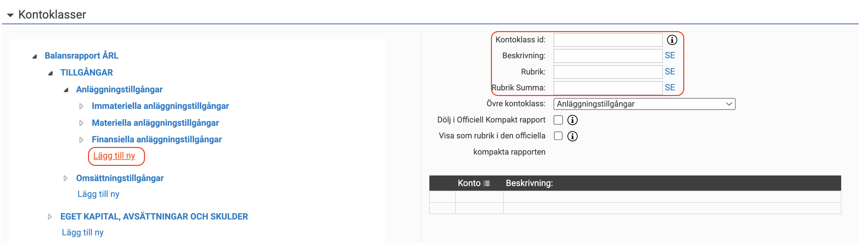This screenshot has width=868, height=243.
Task: Select Balansrapport ÅRL tree item
Action: point(81,56)
